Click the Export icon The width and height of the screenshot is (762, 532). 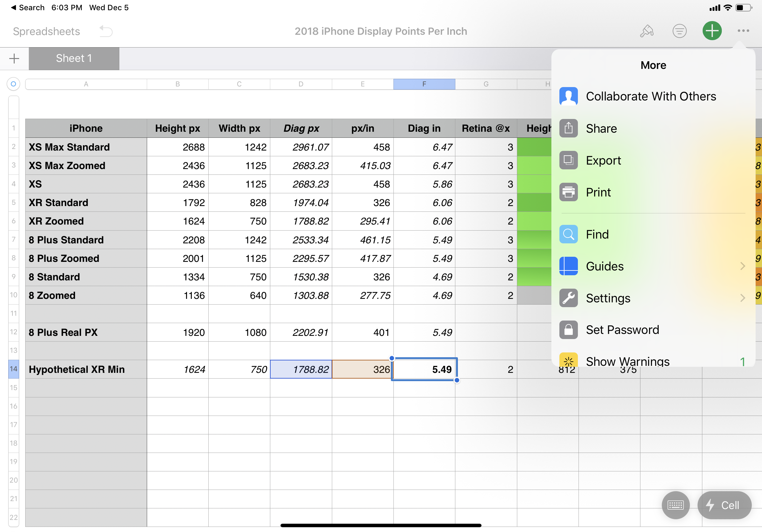pos(569,160)
